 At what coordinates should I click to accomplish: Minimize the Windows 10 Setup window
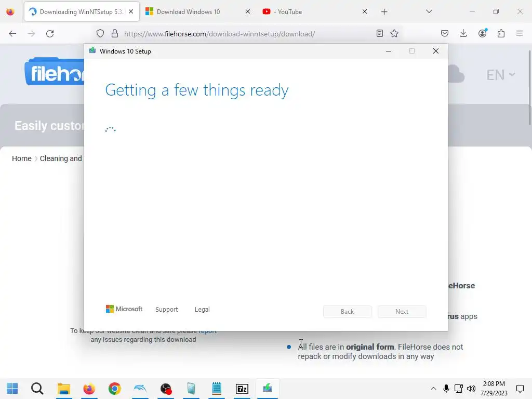(x=389, y=51)
